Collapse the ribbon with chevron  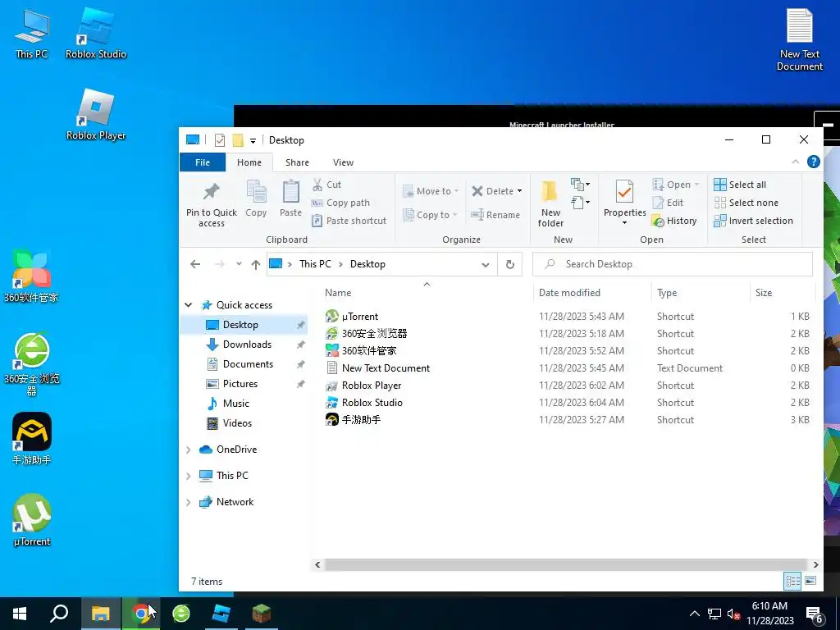point(795,162)
